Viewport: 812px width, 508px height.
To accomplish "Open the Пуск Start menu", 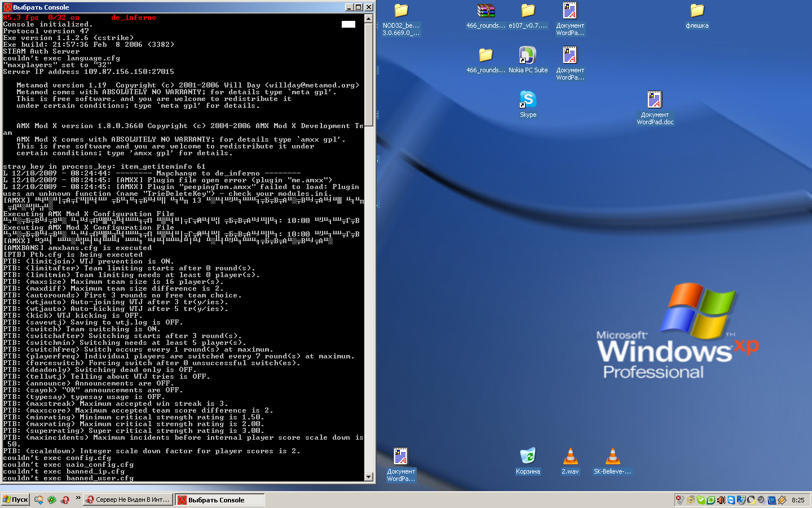I will 15,500.
